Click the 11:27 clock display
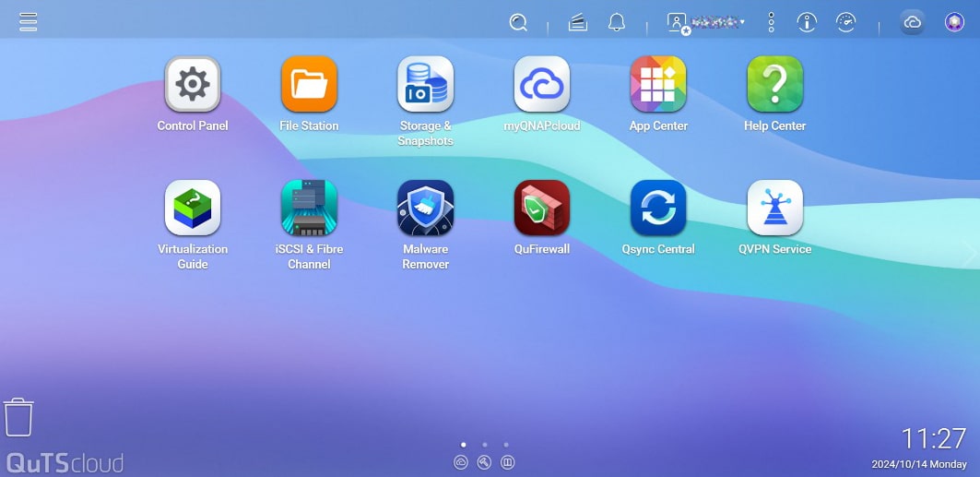This screenshot has width=980, height=477. (x=934, y=439)
